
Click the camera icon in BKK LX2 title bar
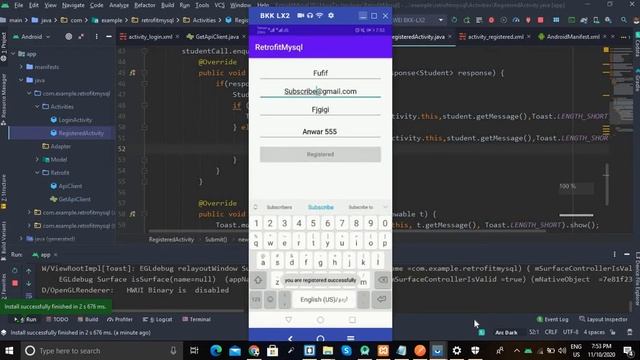coord(300,16)
